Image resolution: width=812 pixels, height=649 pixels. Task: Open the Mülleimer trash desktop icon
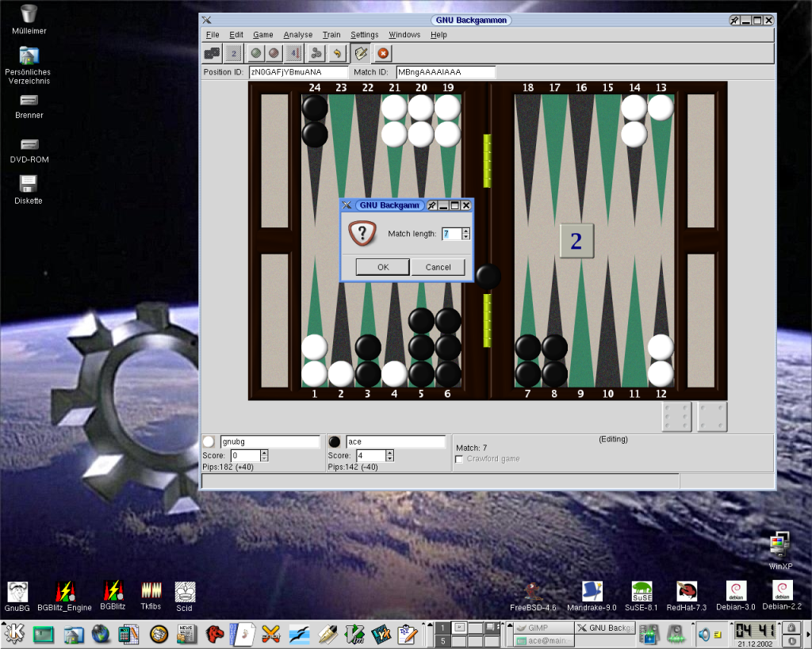pyautogui.click(x=29, y=20)
